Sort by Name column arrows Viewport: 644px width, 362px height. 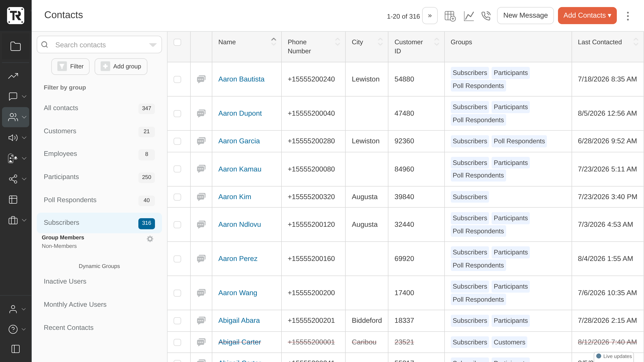274,42
